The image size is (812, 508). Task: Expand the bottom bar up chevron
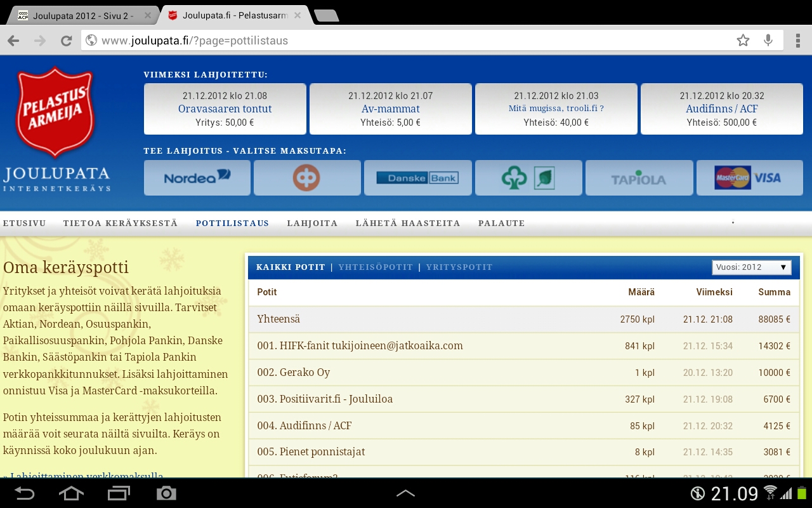click(405, 493)
